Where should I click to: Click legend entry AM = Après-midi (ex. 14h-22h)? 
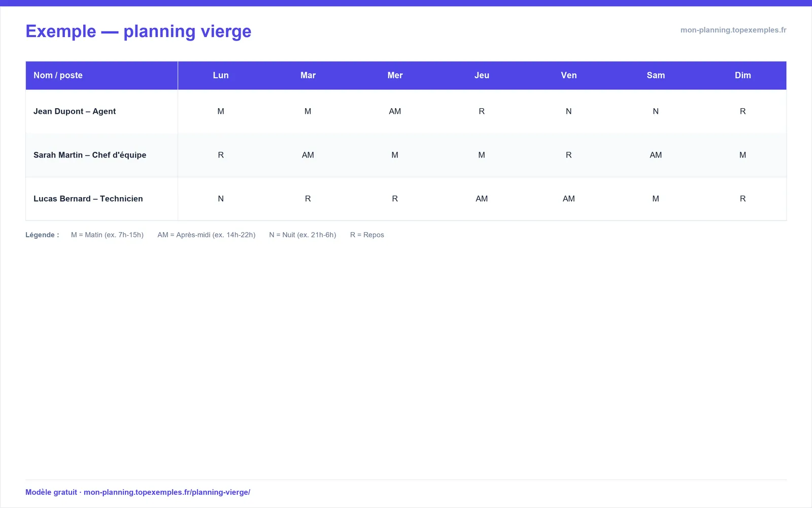point(207,235)
